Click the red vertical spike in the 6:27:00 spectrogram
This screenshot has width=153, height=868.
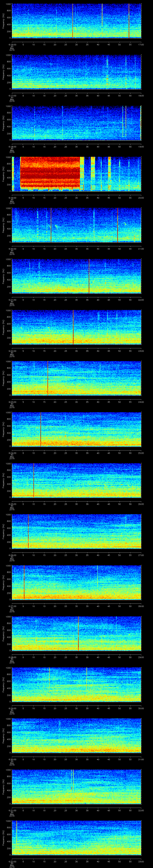(24, 582)
